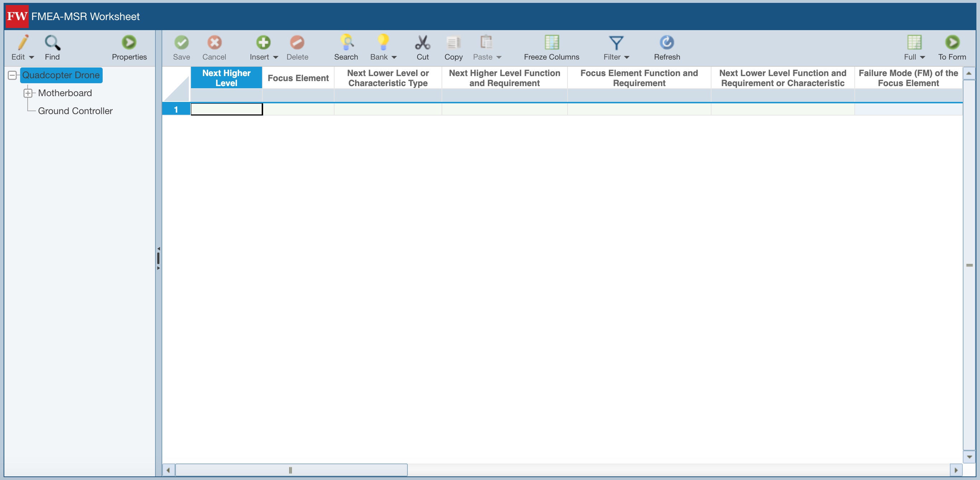Refresh the worksheet
Viewport: 980px width, 480px height.
(x=667, y=48)
